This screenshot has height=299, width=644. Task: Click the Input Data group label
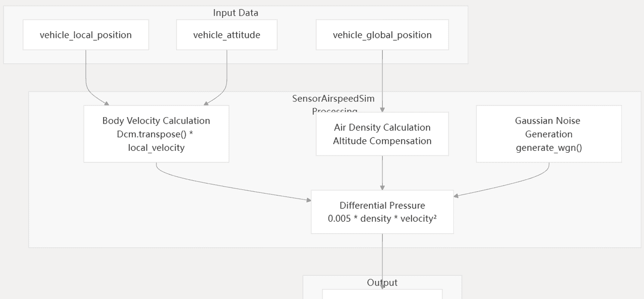(x=235, y=13)
